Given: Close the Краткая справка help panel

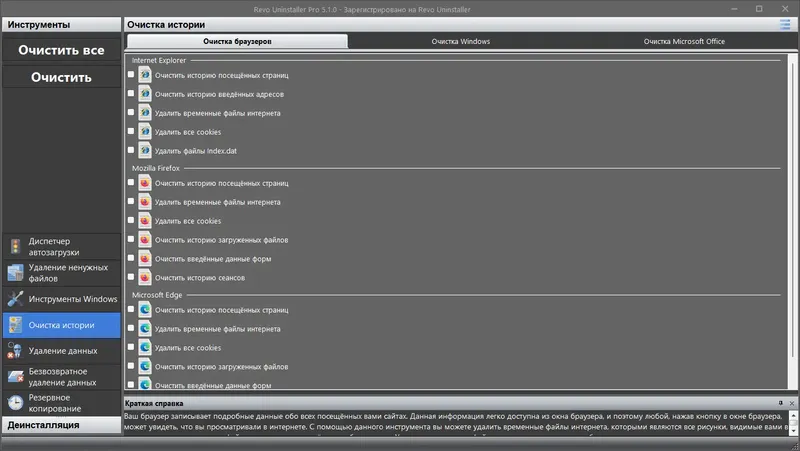Looking at the screenshot, I should (792, 403).
